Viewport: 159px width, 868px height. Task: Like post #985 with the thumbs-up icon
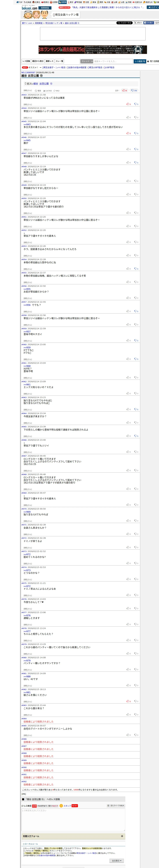click(x=128, y=735)
